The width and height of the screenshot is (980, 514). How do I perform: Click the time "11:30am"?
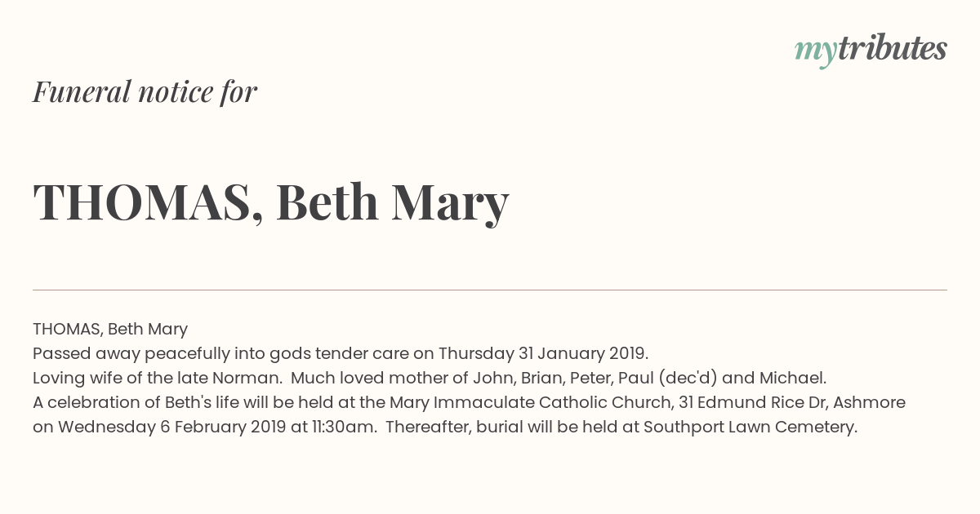point(343,428)
